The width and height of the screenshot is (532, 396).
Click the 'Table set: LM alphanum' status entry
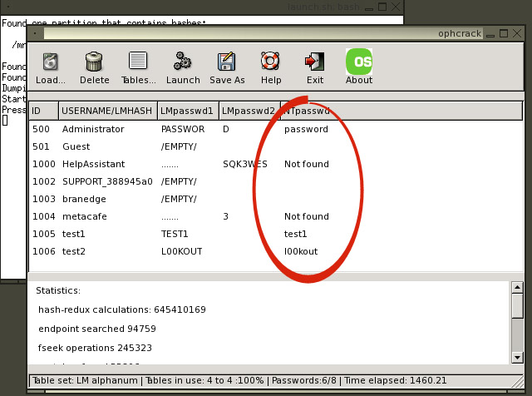(85, 380)
